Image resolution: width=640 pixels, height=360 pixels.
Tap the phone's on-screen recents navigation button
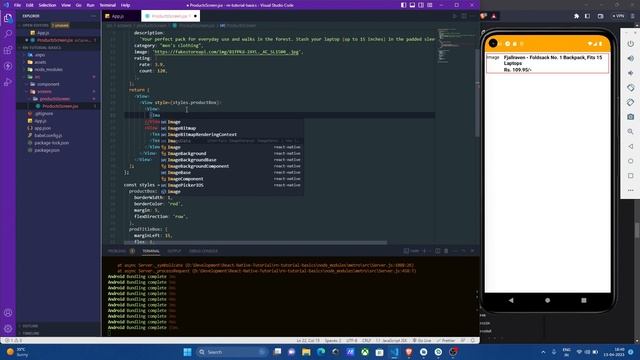click(x=584, y=300)
